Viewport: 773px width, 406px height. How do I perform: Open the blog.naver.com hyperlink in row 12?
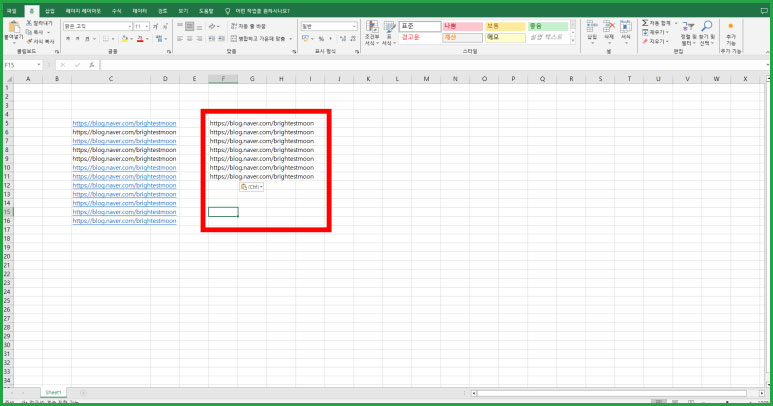124,185
